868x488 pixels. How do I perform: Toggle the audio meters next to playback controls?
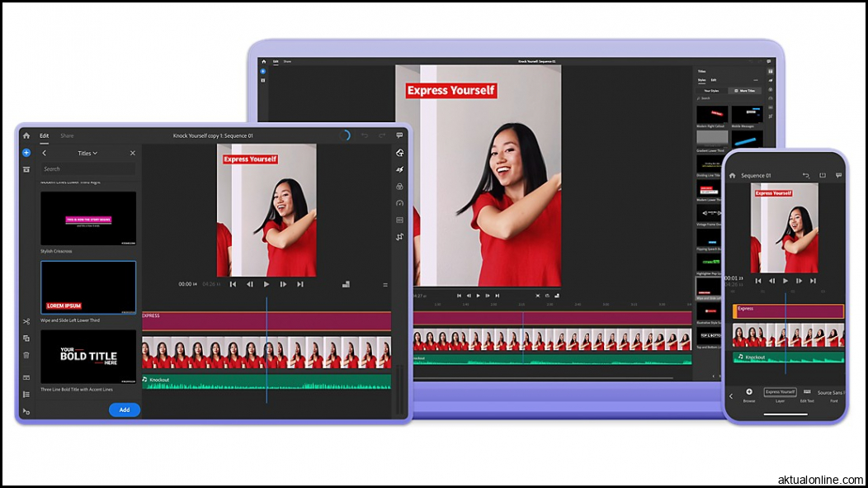[x=346, y=283]
